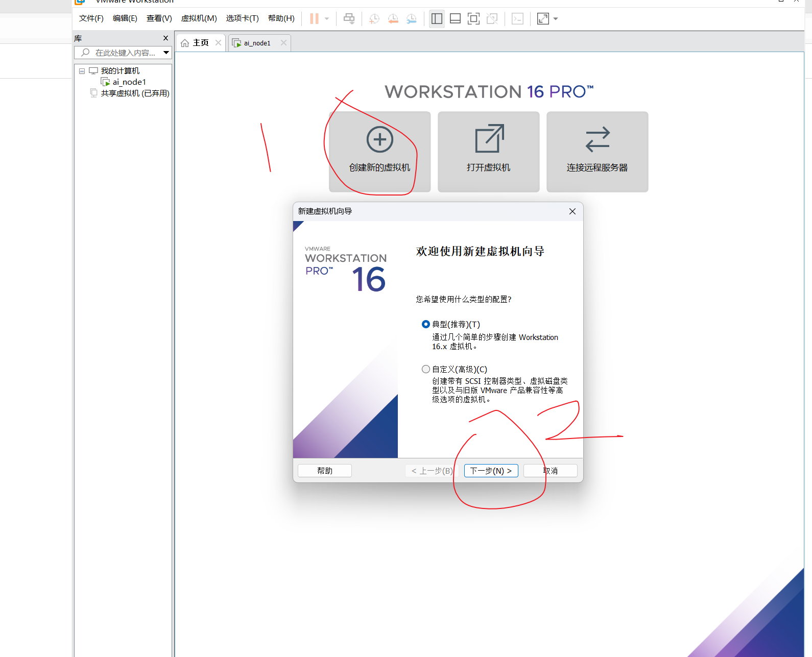Click the ai_node1 running VM tree icon
The width and height of the screenshot is (812, 657).
click(106, 82)
